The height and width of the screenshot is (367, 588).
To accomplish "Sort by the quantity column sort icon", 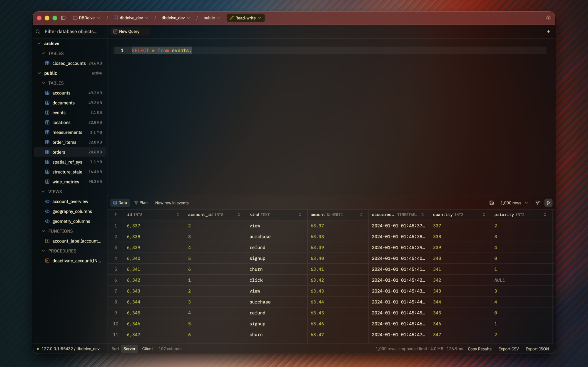I will pyautogui.click(x=484, y=215).
